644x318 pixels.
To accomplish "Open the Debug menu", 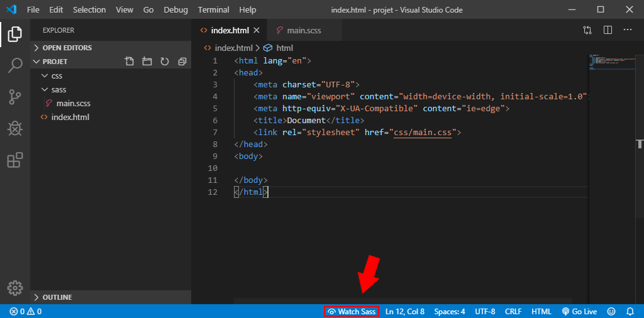I will tap(176, 9).
